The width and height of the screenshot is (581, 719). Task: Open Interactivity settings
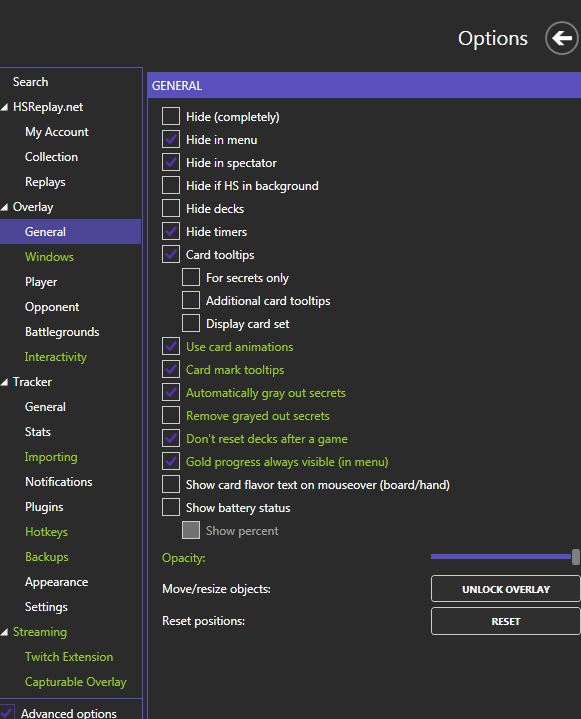[55, 357]
